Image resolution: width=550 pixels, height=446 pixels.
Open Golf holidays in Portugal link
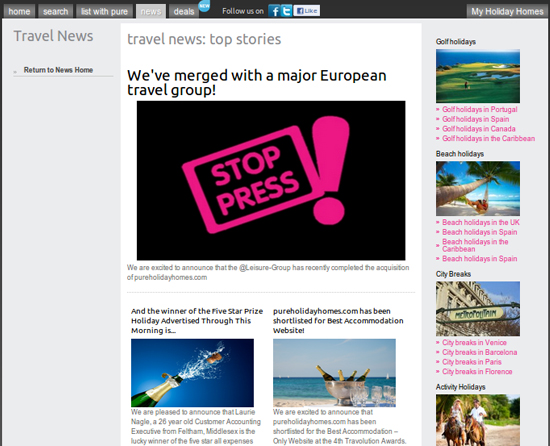(x=479, y=109)
